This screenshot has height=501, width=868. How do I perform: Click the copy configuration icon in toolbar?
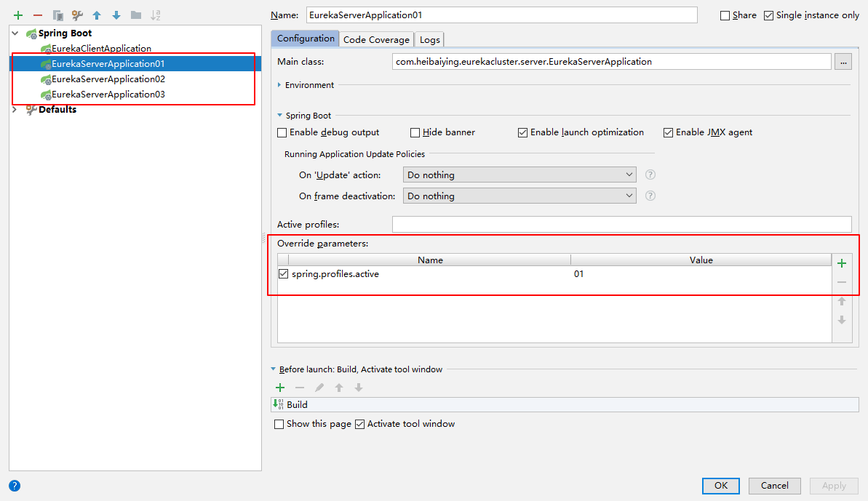pyautogui.click(x=58, y=15)
